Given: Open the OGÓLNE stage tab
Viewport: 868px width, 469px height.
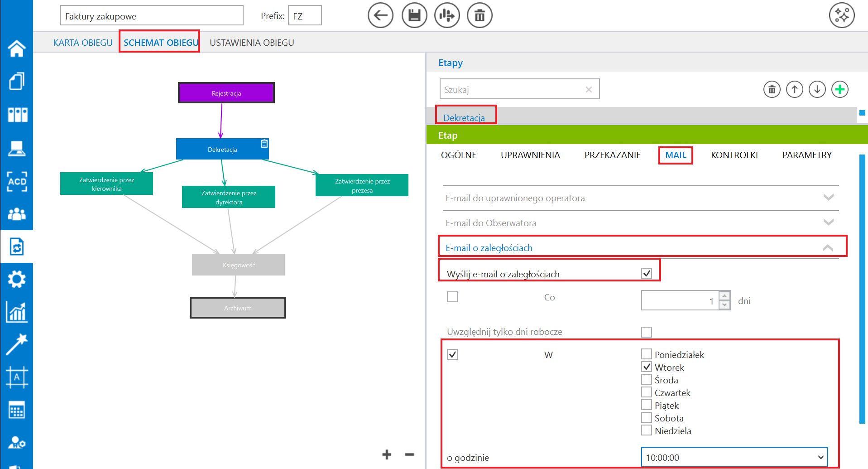Looking at the screenshot, I should (x=459, y=155).
